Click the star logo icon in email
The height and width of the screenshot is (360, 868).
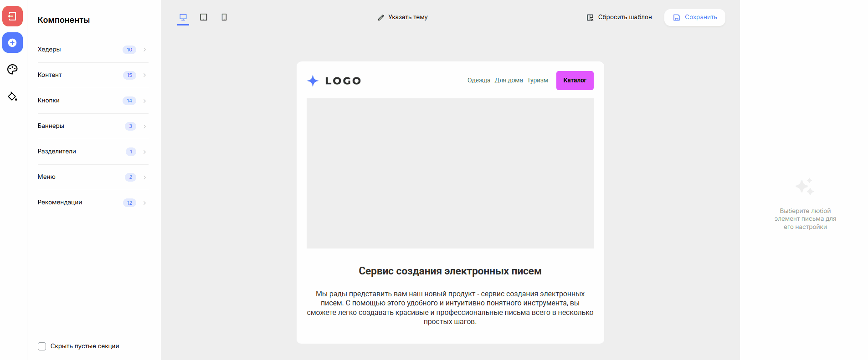(313, 81)
